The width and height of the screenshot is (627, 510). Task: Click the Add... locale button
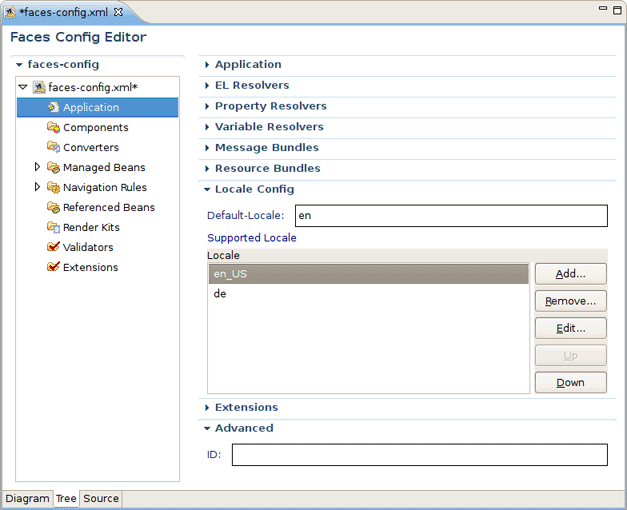571,274
